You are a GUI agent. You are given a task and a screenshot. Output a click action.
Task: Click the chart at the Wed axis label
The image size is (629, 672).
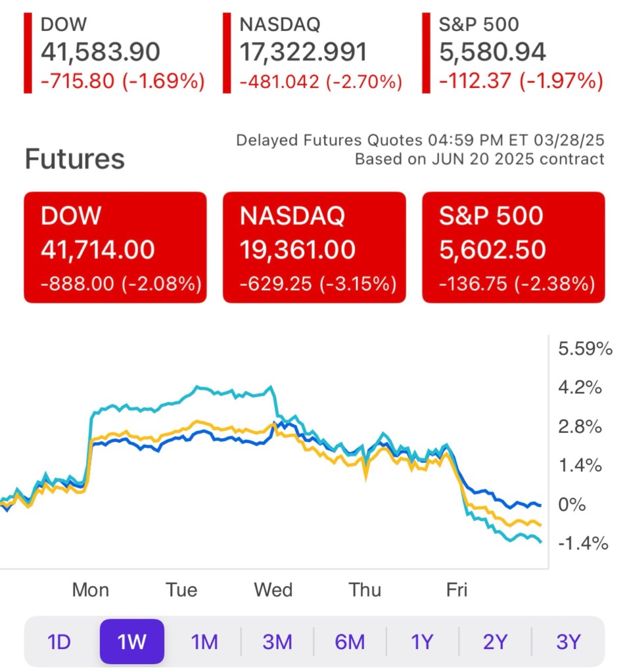(x=273, y=590)
